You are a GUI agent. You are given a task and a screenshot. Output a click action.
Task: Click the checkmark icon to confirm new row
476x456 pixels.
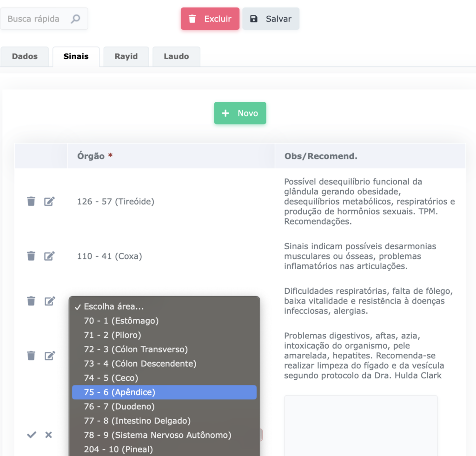31,435
